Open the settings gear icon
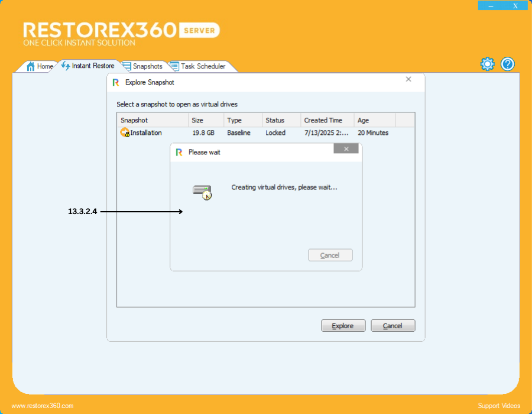 [x=487, y=64]
